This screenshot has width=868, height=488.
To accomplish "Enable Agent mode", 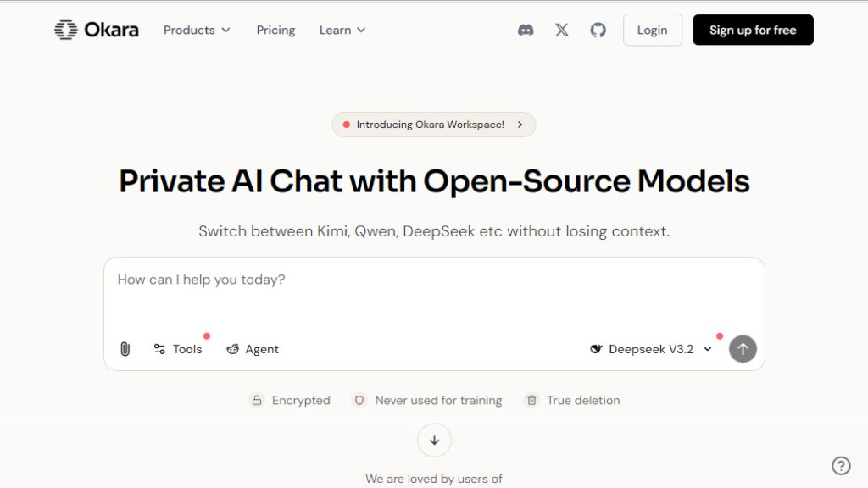I will coord(253,349).
